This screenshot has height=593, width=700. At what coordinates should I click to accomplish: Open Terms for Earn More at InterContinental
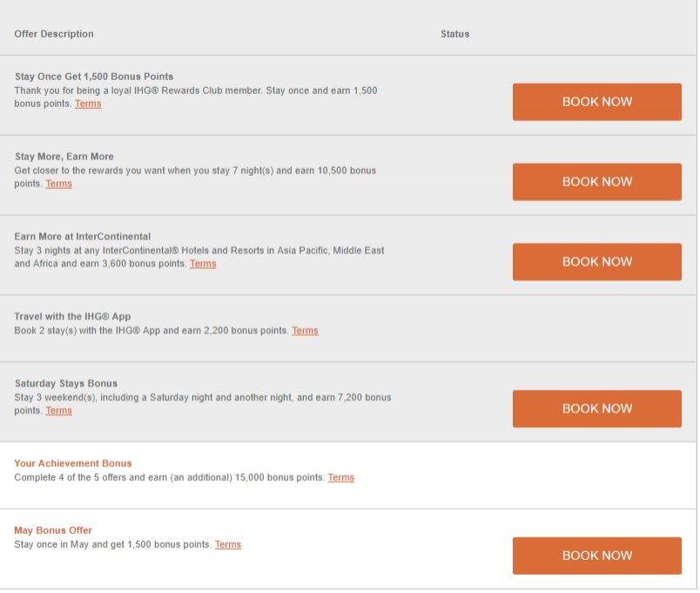pos(203,264)
